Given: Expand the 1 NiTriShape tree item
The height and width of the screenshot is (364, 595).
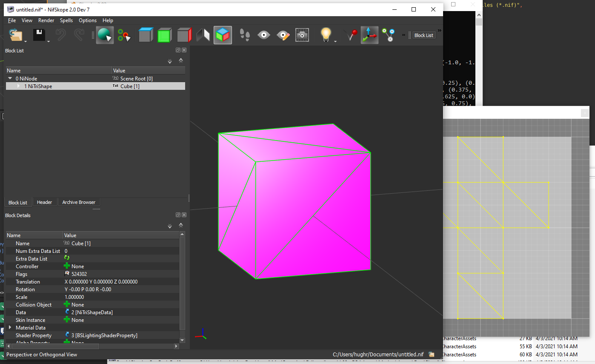Looking at the screenshot, I should click(x=18, y=86).
